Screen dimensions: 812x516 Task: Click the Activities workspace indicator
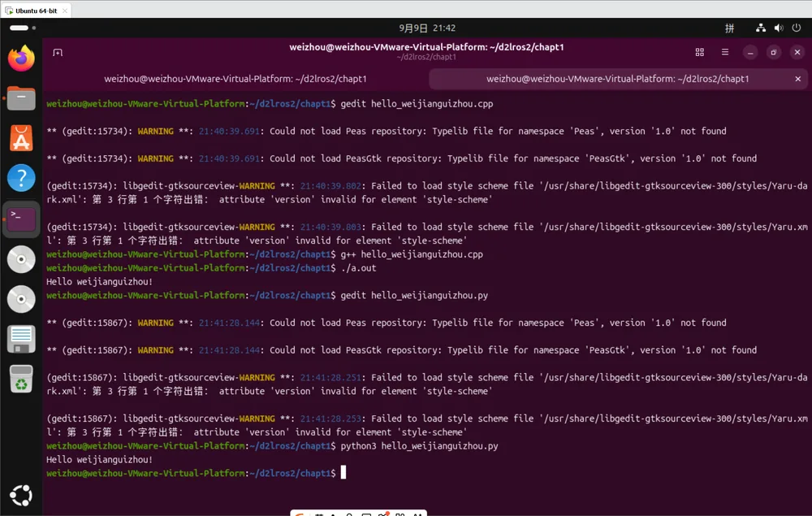pos(23,28)
